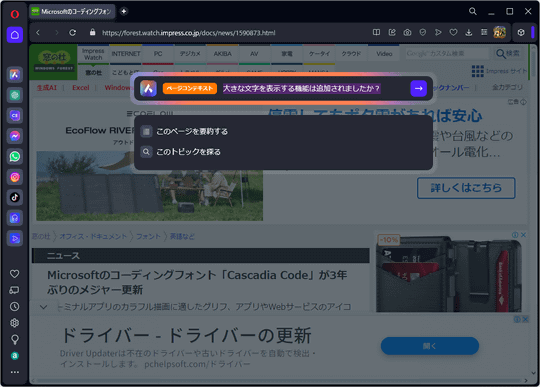
Task: Open the PC nav tab
Action: 158,54
